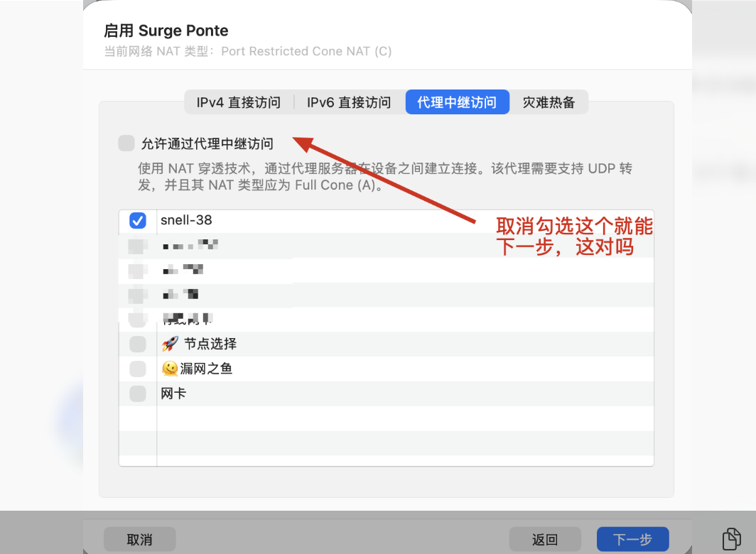Check the 节点选择 row checkbox
Screen dimensions: 756x554
137,344
